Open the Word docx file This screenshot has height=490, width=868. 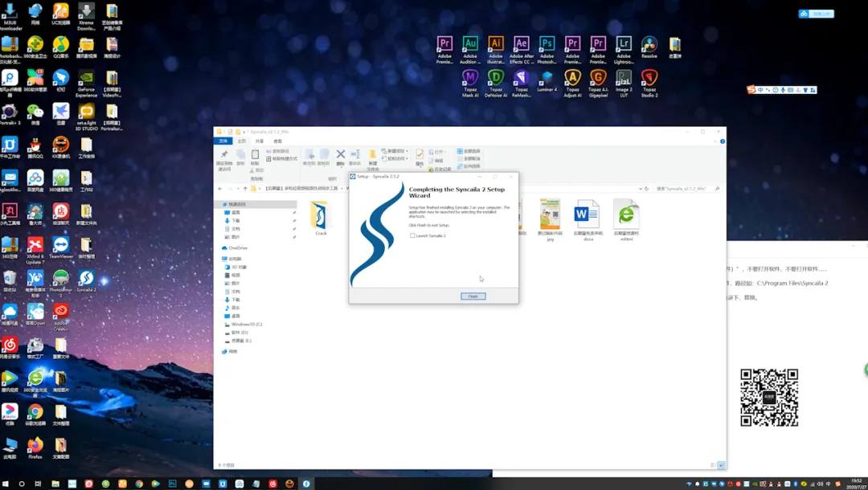587,215
